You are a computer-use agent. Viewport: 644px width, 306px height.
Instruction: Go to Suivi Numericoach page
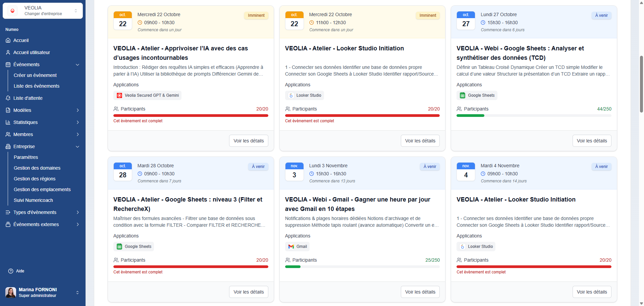tap(33, 200)
